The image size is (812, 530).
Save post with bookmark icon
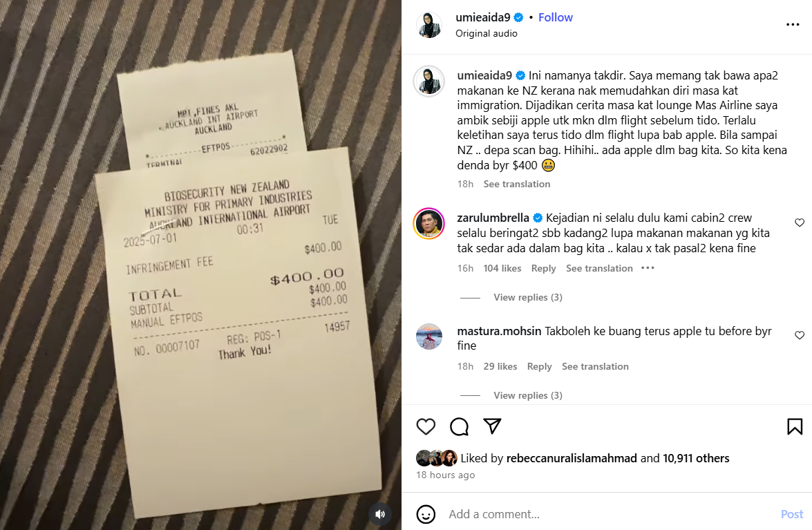click(795, 426)
